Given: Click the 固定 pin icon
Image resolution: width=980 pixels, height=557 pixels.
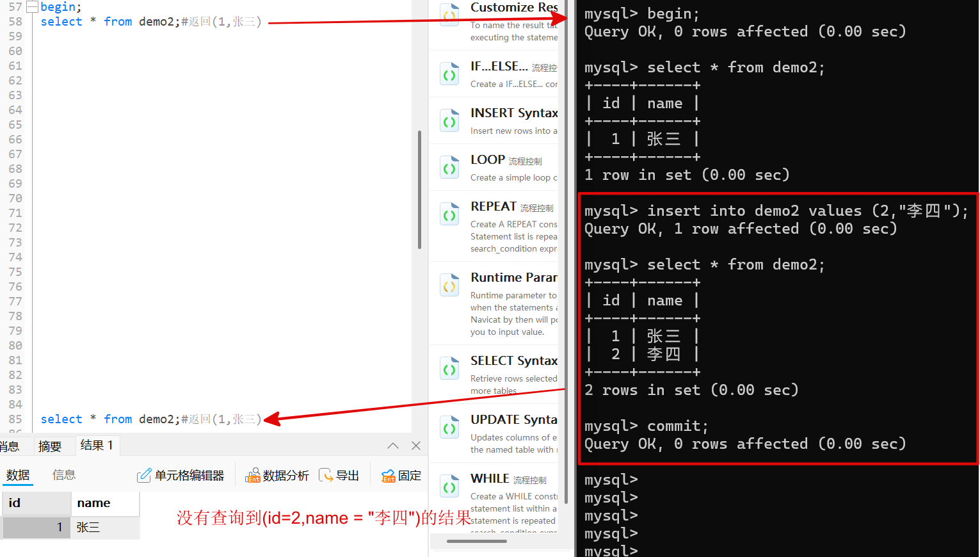Looking at the screenshot, I should pos(388,476).
